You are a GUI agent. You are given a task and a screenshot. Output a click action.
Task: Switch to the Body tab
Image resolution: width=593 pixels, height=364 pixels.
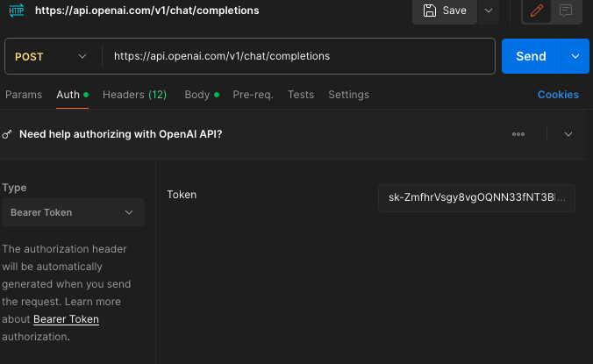[202, 95]
